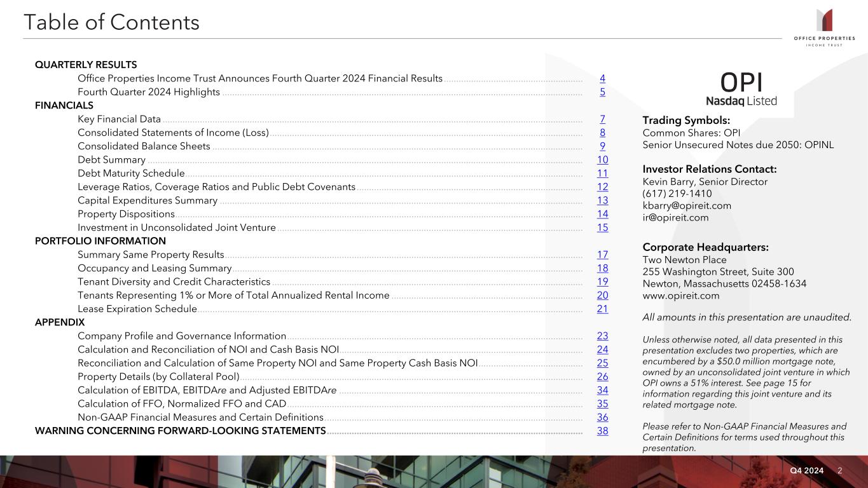This screenshot has width=868, height=488.
Task: Navigate to Company Profile and Governance page 23
Action: (602, 336)
